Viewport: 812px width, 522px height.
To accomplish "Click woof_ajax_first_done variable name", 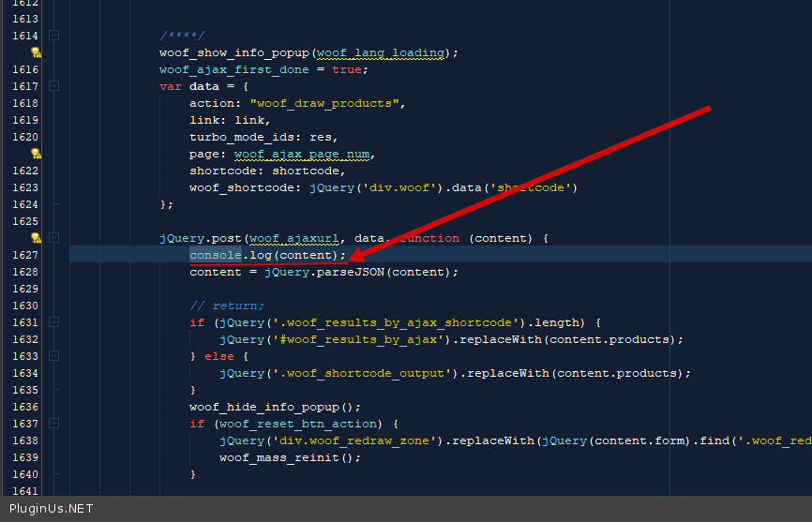I will click(x=234, y=70).
